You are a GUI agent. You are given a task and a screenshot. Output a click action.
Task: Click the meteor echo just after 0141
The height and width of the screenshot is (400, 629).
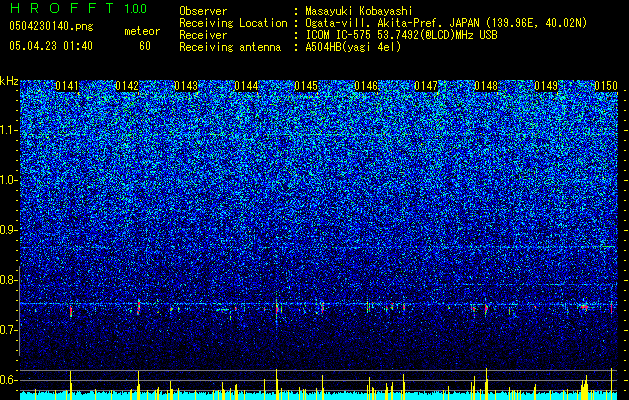tap(71, 311)
